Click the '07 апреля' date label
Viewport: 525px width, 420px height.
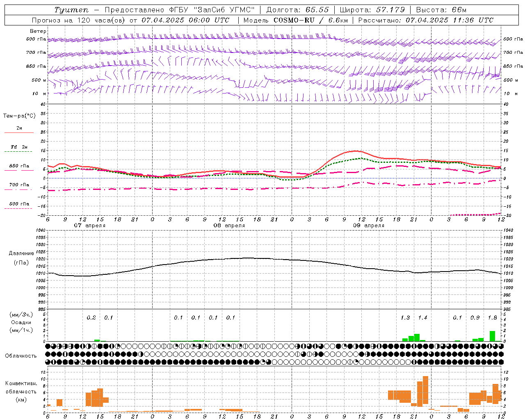(89, 226)
